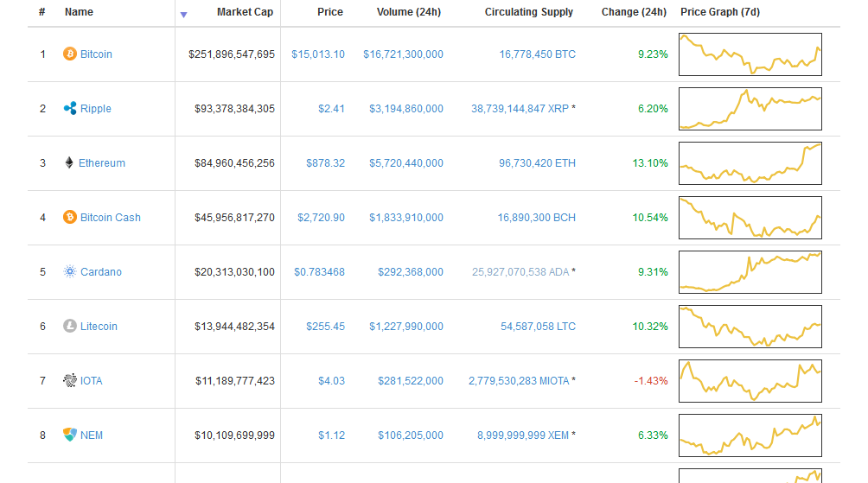Click Litecoin price $255.45

click(325, 327)
